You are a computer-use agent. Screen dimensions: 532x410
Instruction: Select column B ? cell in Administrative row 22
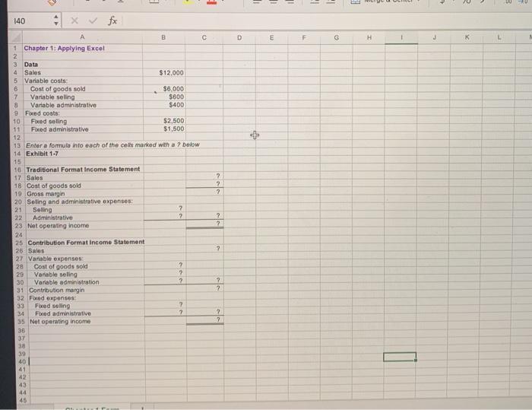[x=165, y=216]
